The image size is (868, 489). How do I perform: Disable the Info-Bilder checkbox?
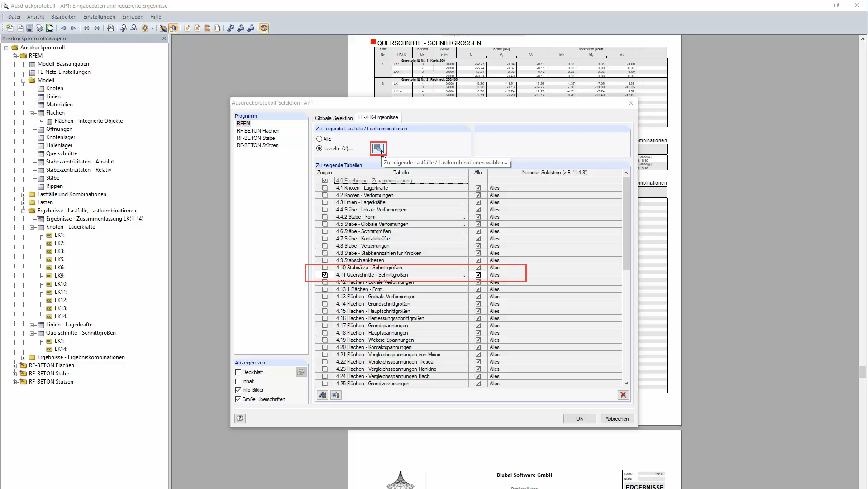point(238,390)
